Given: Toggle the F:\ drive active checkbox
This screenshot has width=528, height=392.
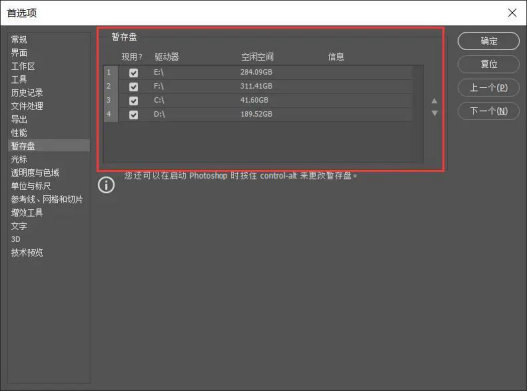Looking at the screenshot, I should pyautogui.click(x=134, y=87).
